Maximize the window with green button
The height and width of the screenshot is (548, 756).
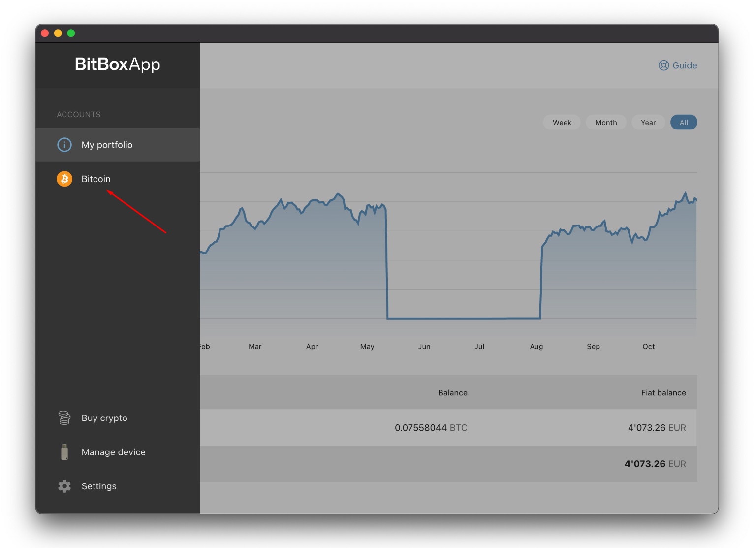[71, 33]
